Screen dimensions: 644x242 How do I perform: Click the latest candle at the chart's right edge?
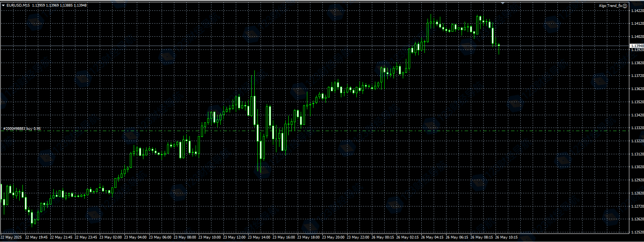(x=499, y=46)
